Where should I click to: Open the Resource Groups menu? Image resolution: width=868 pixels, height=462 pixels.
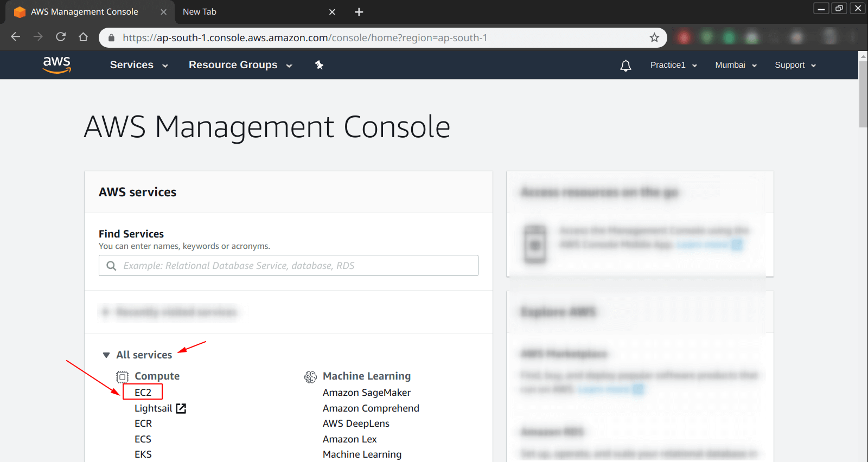pyautogui.click(x=240, y=65)
